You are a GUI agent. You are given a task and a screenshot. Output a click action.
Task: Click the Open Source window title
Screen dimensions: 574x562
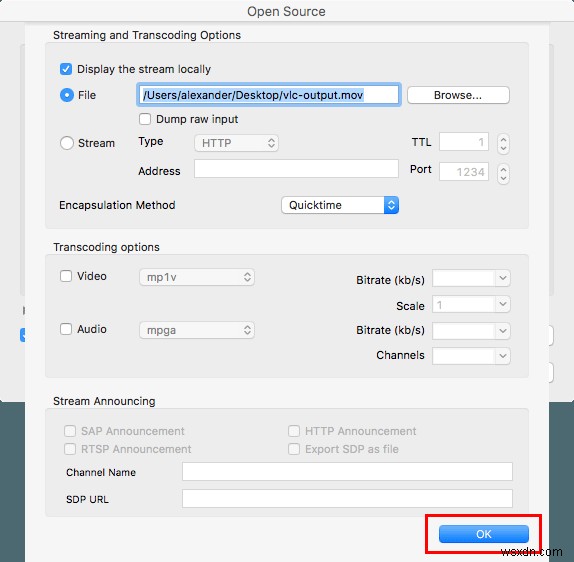tap(286, 11)
